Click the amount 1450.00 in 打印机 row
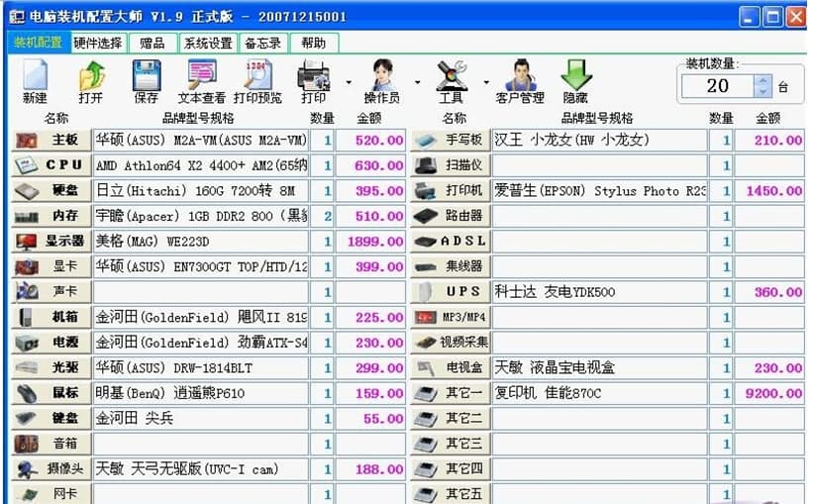815x504 pixels. point(769,191)
